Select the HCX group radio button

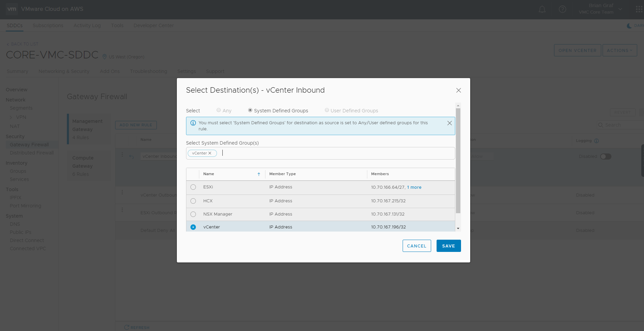pyautogui.click(x=193, y=201)
